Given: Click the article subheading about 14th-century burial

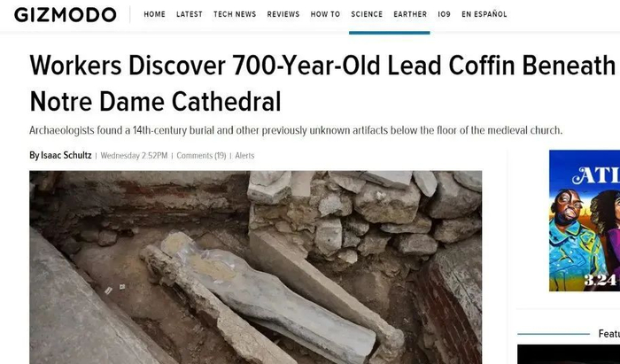Looking at the screenshot, I should pos(296,130).
